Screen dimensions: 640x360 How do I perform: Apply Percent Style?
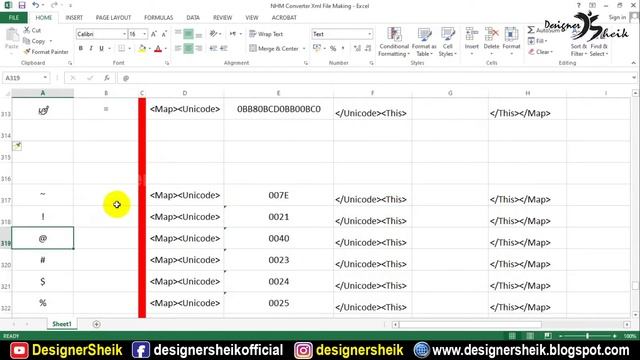333,49
